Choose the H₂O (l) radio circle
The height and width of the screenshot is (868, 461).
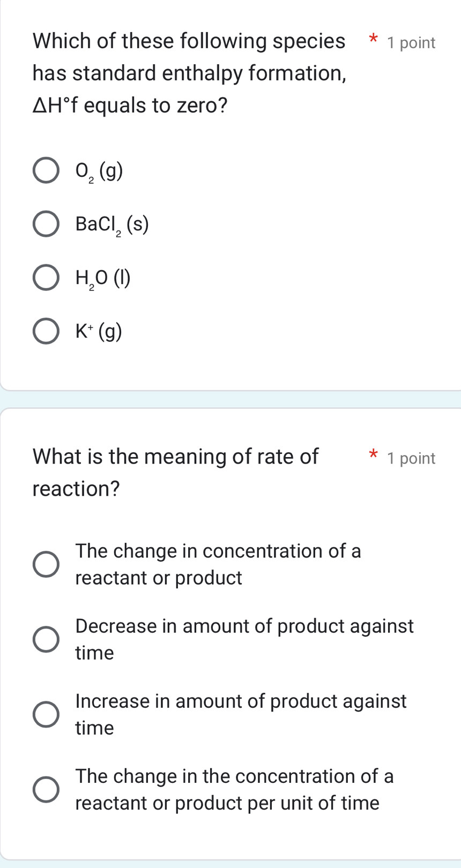(46, 278)
